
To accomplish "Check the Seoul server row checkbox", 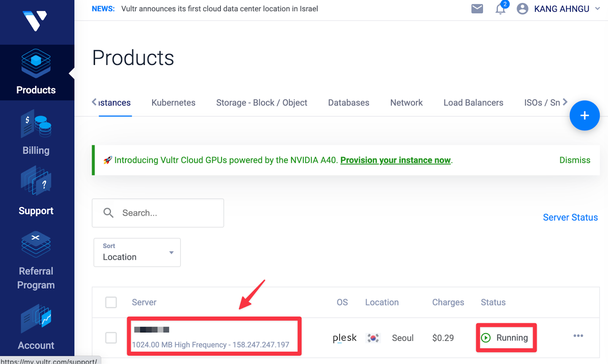I will pos(111,337).
